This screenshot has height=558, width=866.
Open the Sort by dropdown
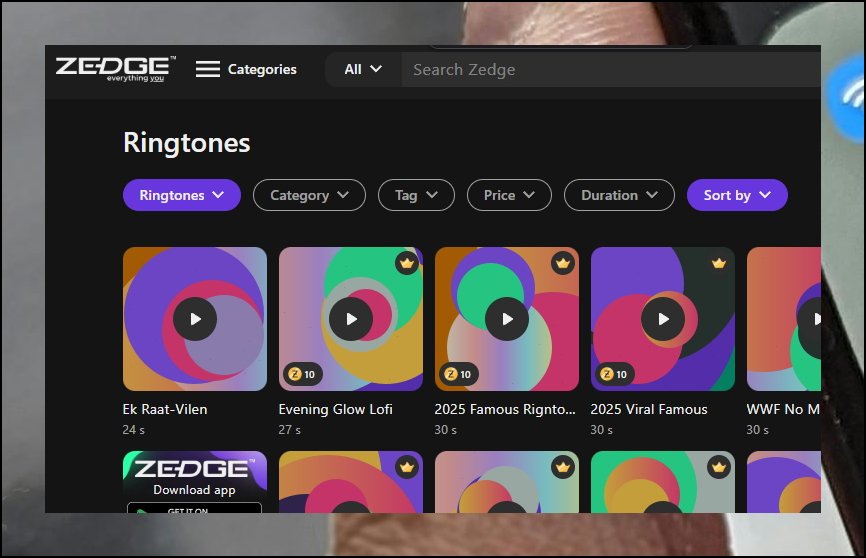click(x=737, y=195)
